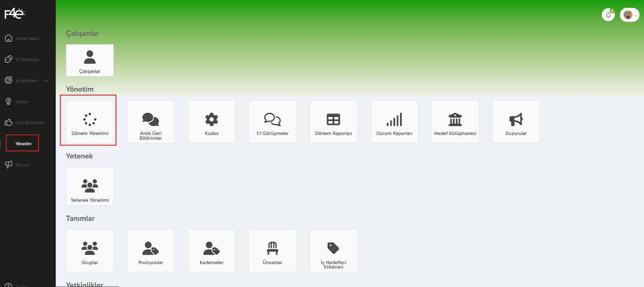Expand the İş Hedefleri sidebar menu
The height and width of the screenshot is (287, 644).
pyautogui.click(x=46, y=81)
